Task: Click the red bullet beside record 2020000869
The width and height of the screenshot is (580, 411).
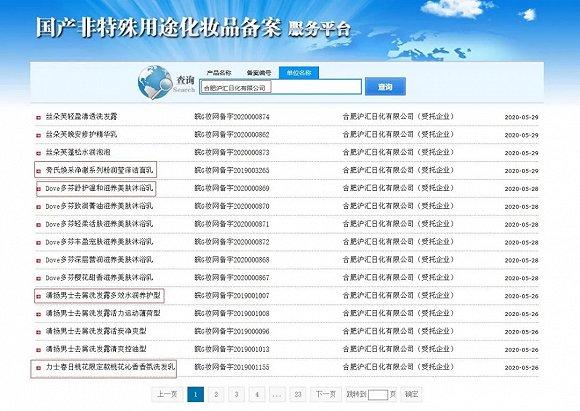Action: tap(38, 189)
